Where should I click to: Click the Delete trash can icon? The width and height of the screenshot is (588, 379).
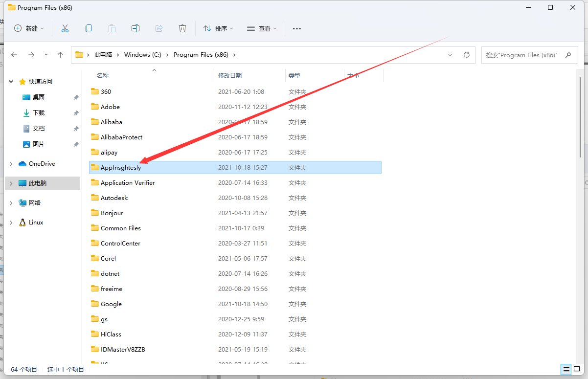pyautogui.click(x=182, y=28)
